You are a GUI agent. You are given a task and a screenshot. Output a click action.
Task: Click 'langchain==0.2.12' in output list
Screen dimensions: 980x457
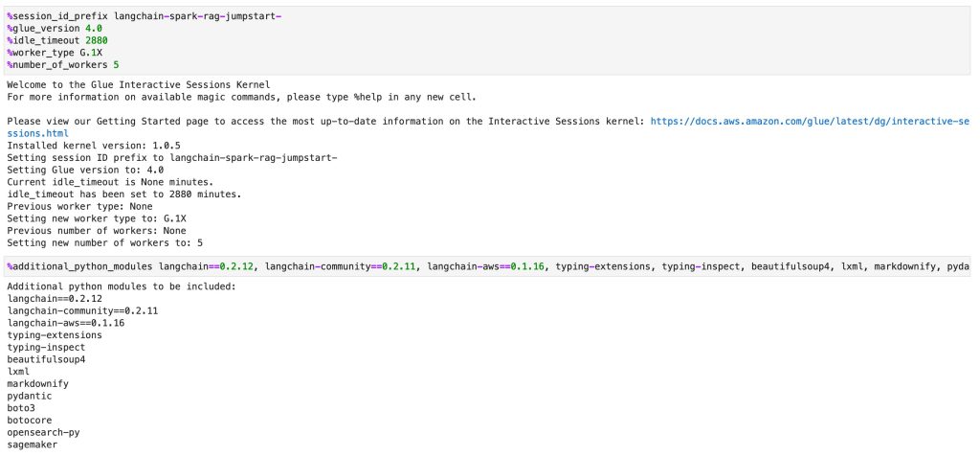coord(55,299)
